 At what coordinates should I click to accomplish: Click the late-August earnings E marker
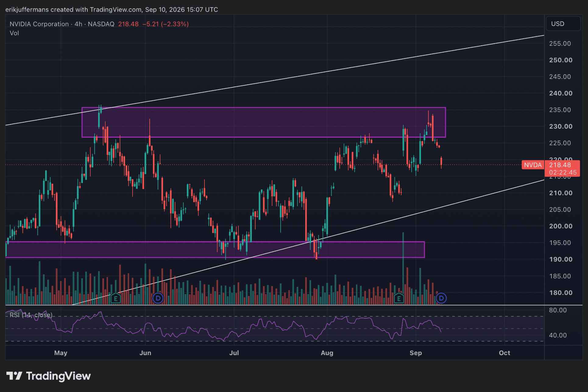tap(399, 298)
